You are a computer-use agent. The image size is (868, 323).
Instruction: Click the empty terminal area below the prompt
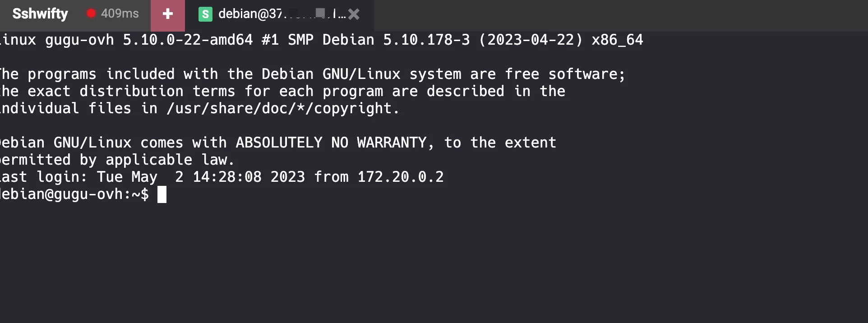(433, 262)
